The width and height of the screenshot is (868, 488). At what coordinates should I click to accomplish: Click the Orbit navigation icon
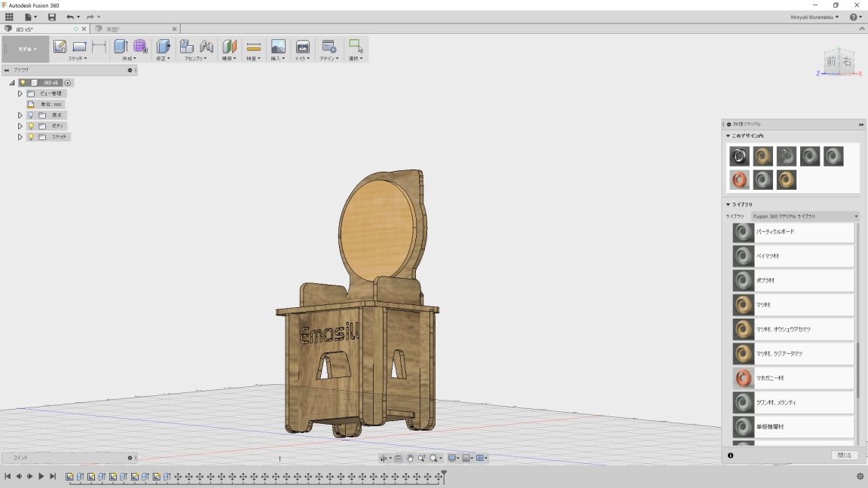coord(383,458)
